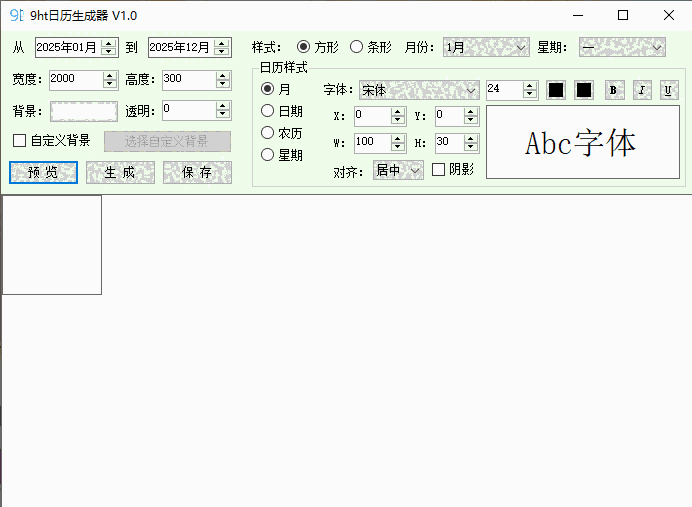The width and height of the screenshot is (692, 507).
Task: Increase width value with up arrow
Action: pos(110,76)
